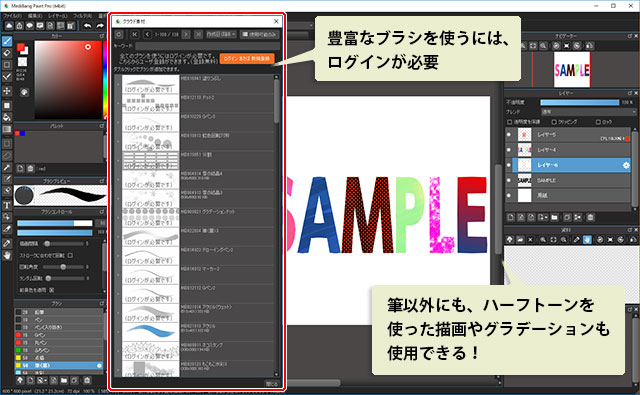Click the red palette swatch

tap(17, 133)
